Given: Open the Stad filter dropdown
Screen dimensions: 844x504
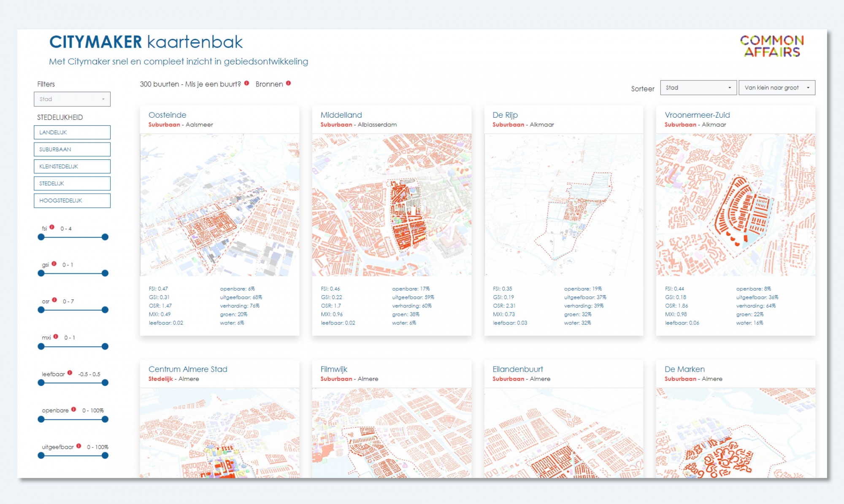Looking at the screenshot, I should pos(72,99).
